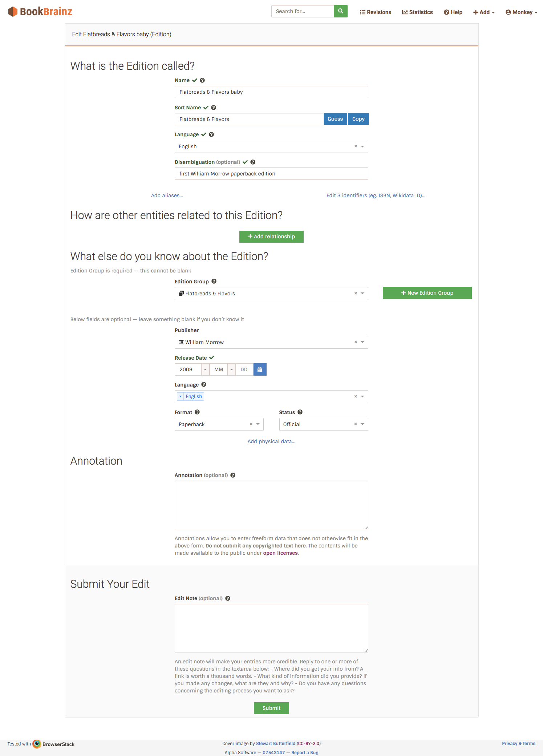The width and height of the screenshot is (543, 756).
Task: Click the help icon next to Name
Action: pos(202,80)
